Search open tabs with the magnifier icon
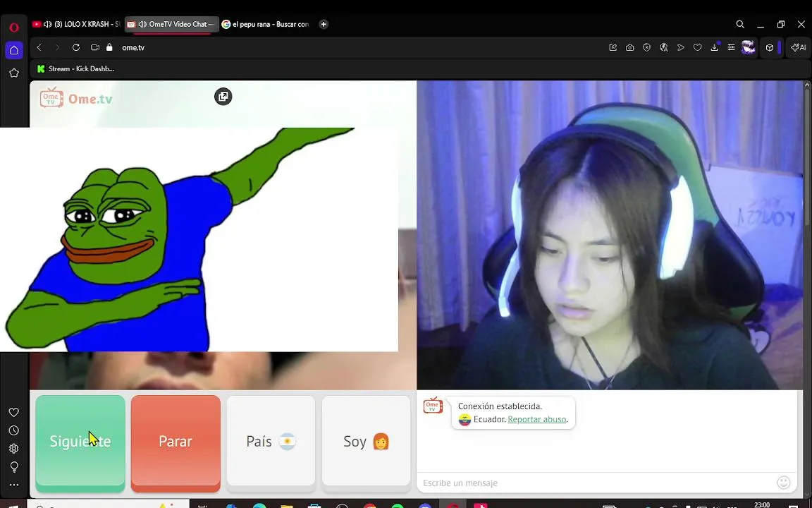The height and width of the screenshot is (508, 812). [x=741, y=25]
